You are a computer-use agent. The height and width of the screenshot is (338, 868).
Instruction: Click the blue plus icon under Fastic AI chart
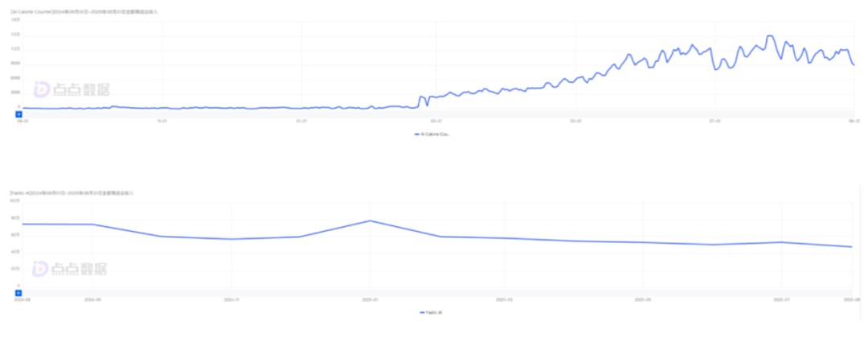pos(18,293)
